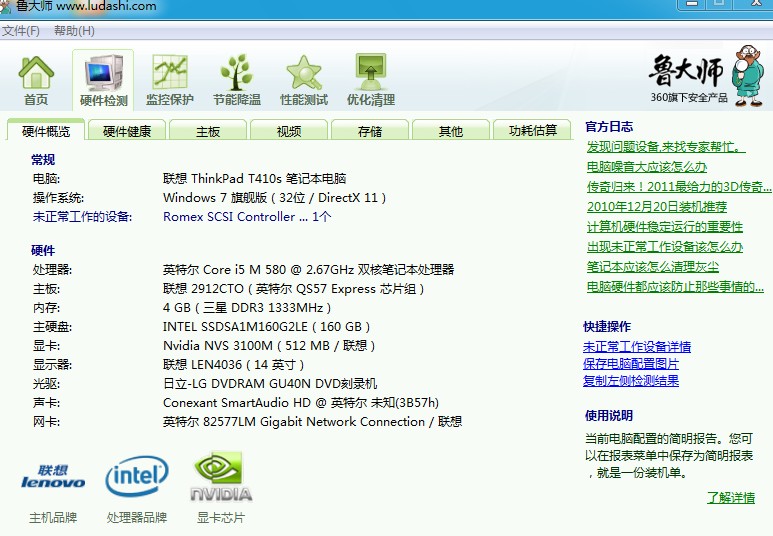Viewport: 773px width, 536px height.
Task: Open 监控保护 monitoring icon
Action: [170, 81]
